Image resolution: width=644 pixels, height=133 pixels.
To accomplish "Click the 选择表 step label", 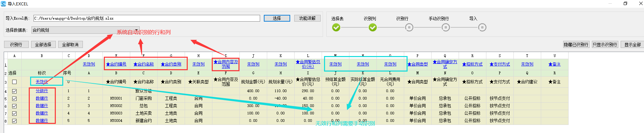I will [338, 19].
